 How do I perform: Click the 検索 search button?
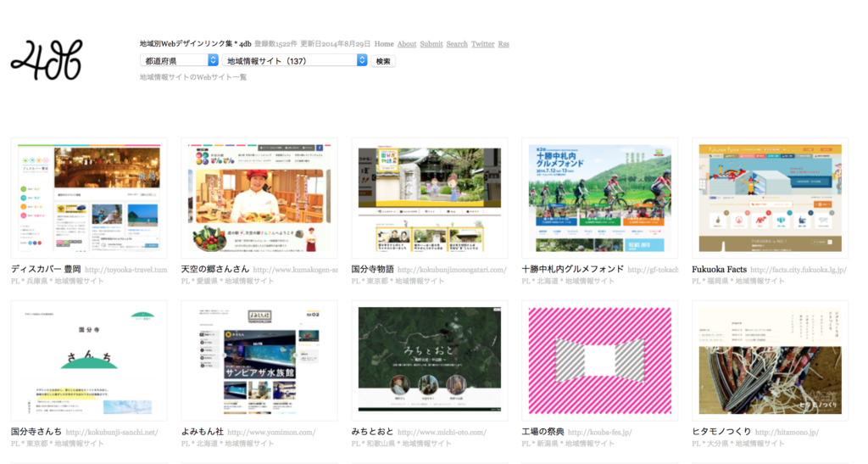pyautogui.click(x=383, y=61)
